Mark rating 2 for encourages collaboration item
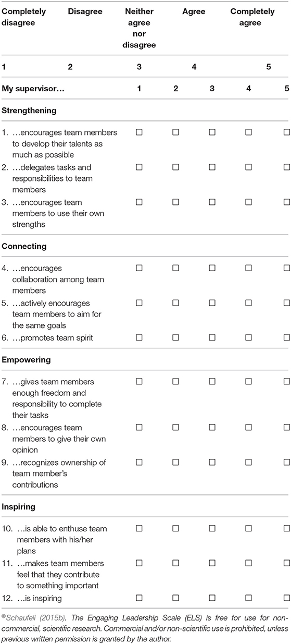Screen dimensions: 291x644 175,268
